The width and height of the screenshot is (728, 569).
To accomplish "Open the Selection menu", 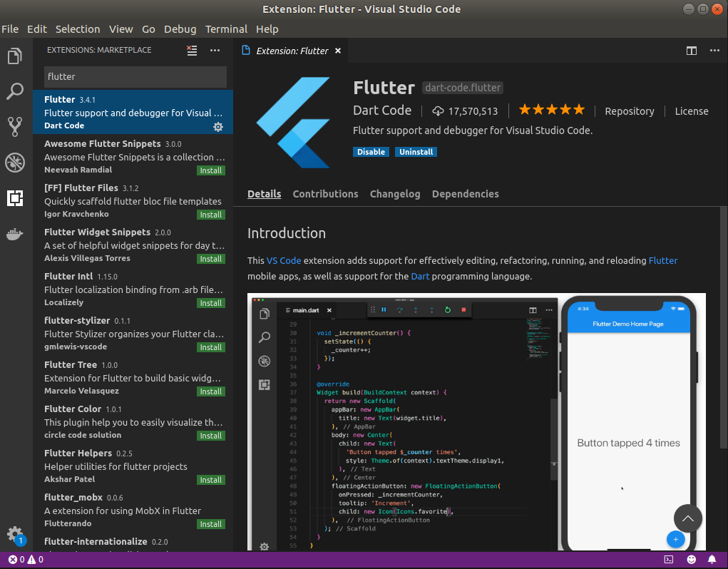I will (x=78, y=29).
